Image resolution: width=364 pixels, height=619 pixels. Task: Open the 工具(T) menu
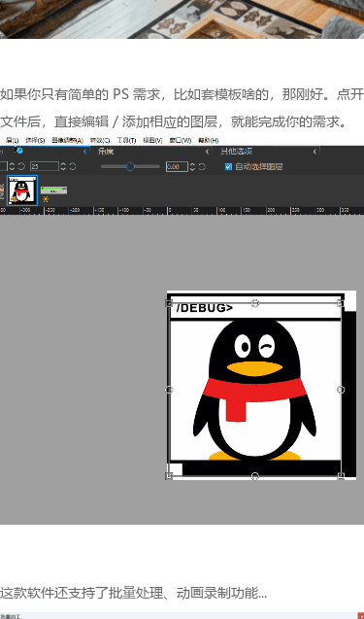point(126,141)
